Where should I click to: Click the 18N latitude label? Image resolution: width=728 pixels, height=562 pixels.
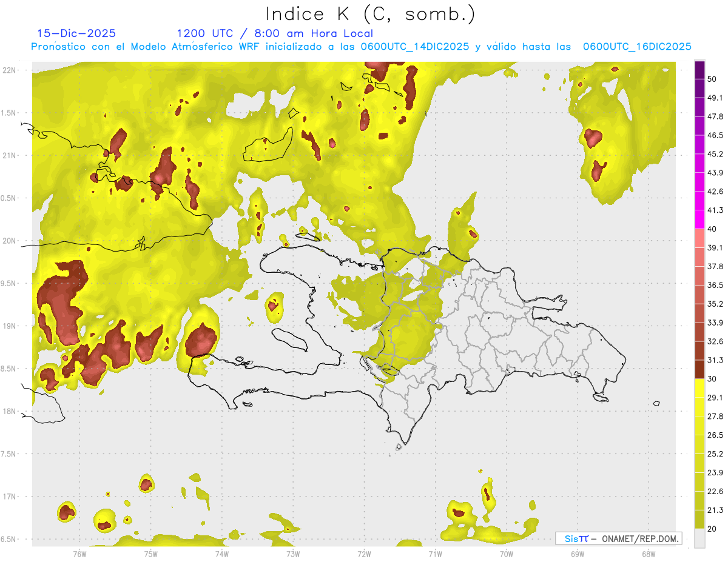(x=10, y=411)
